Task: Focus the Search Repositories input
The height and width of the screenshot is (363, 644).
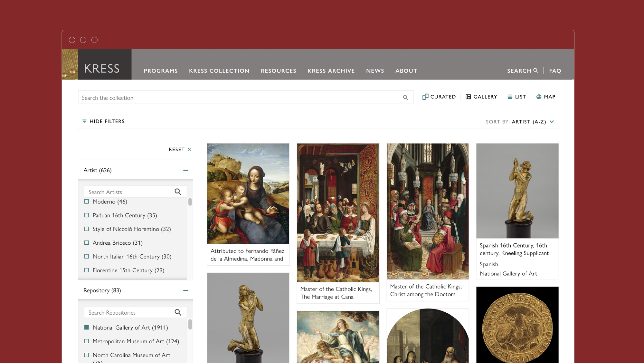Action: (x=135, y=312)
